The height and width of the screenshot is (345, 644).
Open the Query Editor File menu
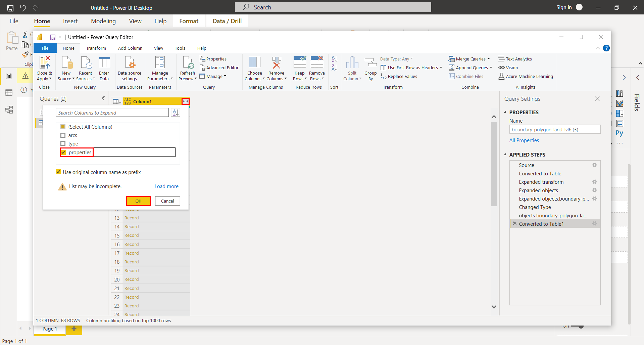[x=45, y=48]
